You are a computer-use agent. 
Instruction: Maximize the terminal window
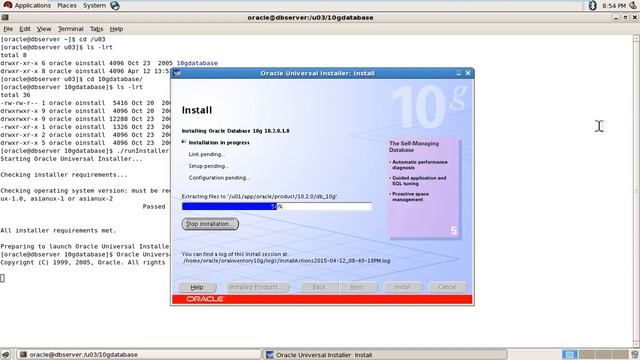coord(625,18)
